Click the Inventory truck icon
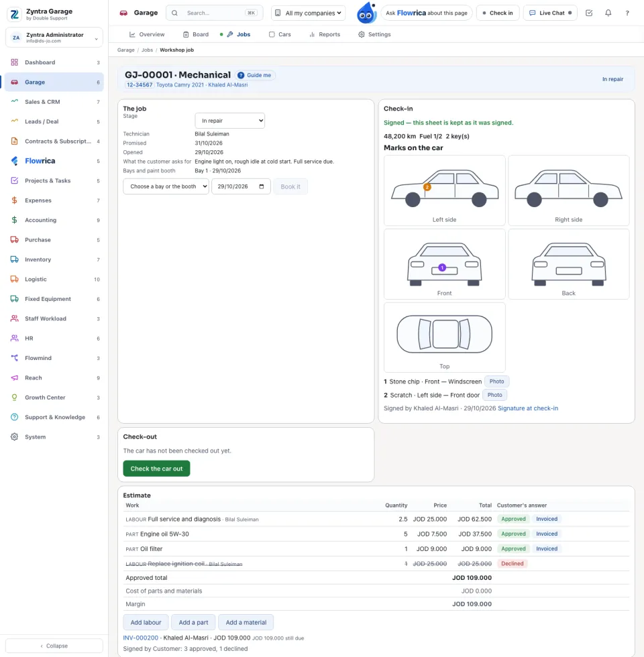 click(14, 259)
